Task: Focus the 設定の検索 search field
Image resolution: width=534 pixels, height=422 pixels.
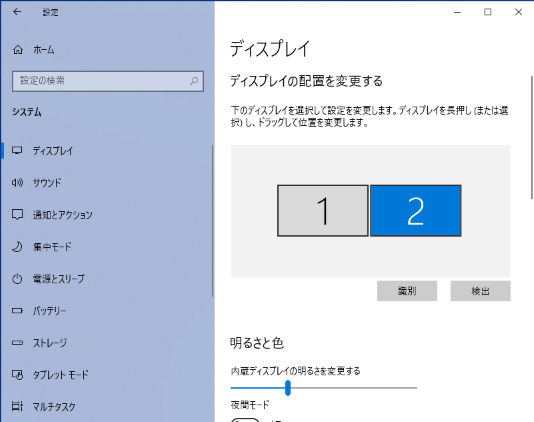Action: (x=108, y=81)
